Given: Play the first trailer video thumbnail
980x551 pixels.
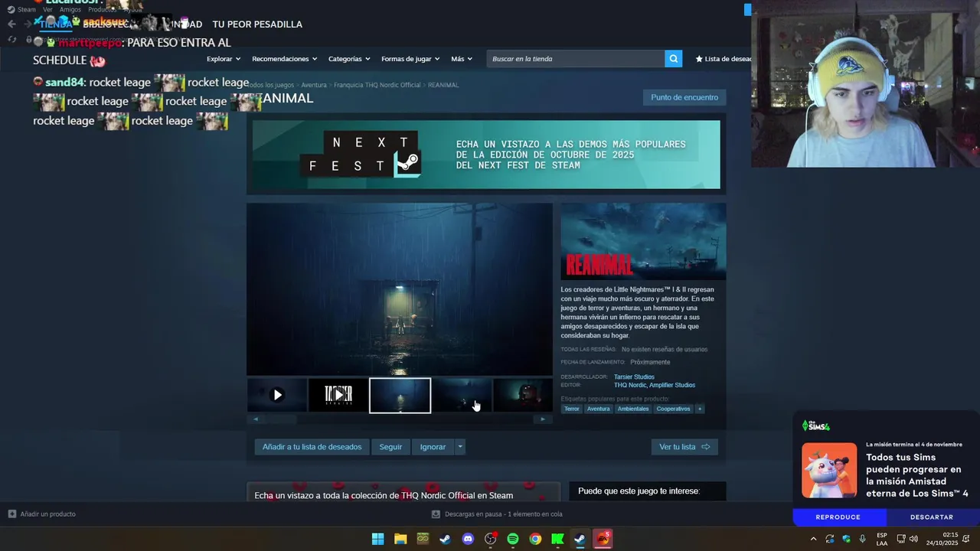Looking at the screenshot, I should (x=277, y=395).
